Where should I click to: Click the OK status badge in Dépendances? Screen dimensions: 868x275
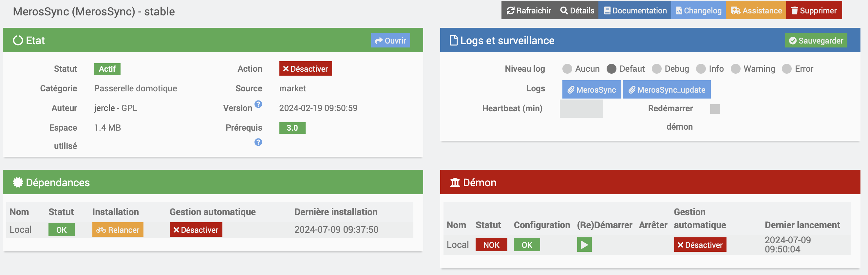(61, 230)
